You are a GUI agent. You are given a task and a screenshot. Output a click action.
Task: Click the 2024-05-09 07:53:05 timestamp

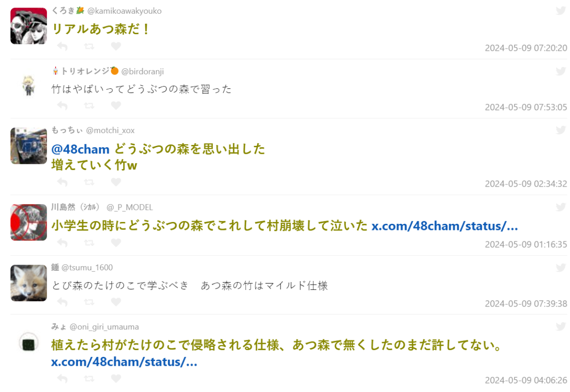pos(526,107)
